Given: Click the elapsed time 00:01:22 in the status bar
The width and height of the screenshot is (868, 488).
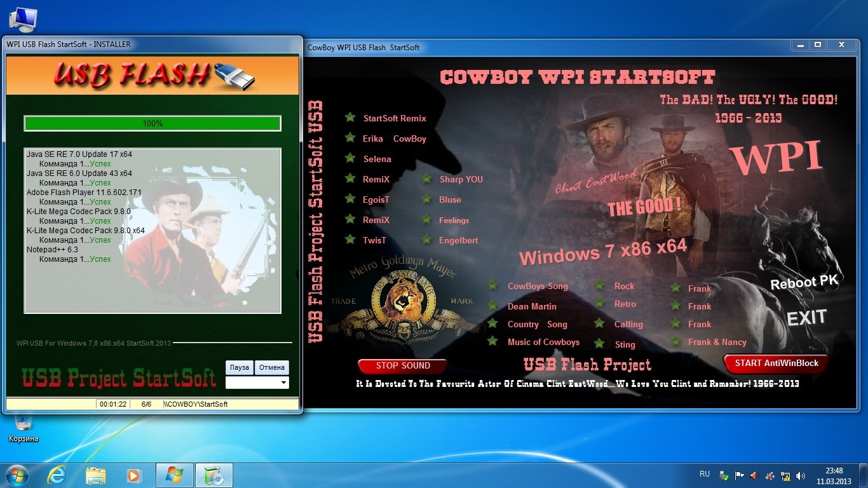Looking at the screenshot, I should click(113, 404).
